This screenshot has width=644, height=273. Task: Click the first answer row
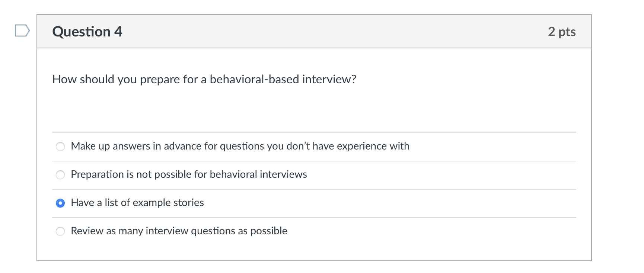click(240, 146)
